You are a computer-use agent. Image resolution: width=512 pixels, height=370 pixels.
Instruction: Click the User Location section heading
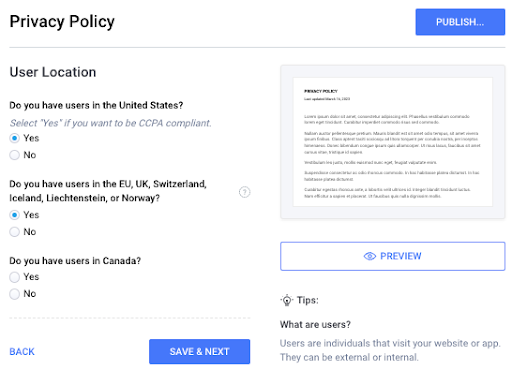(53, 72)
